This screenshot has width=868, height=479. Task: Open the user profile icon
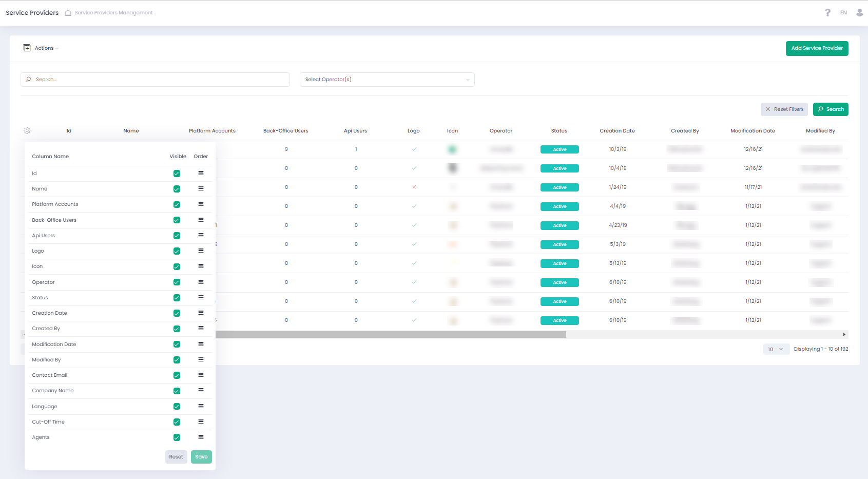tap(859, 12)
